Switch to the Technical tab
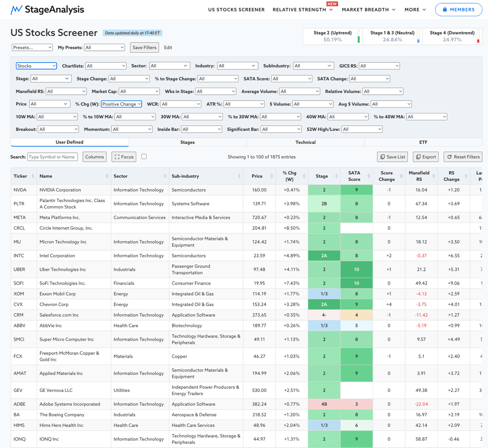The image size is (488, 448). (x=305, y=142)
